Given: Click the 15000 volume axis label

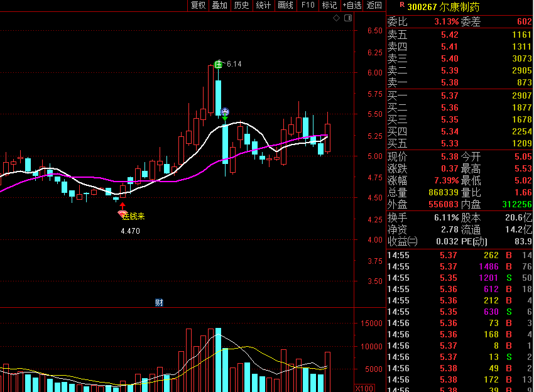Looking at the screenshot, I should point(371,323).
